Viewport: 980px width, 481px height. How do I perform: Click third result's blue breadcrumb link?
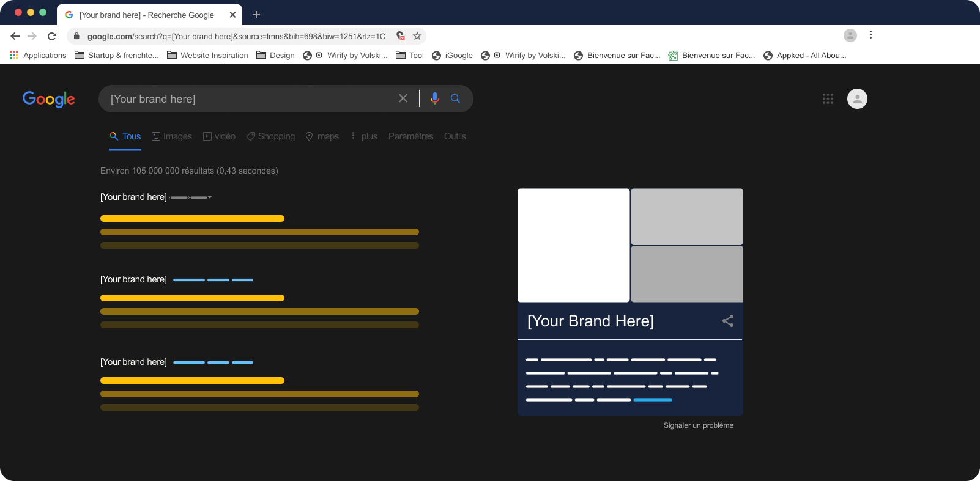[213, 362]
